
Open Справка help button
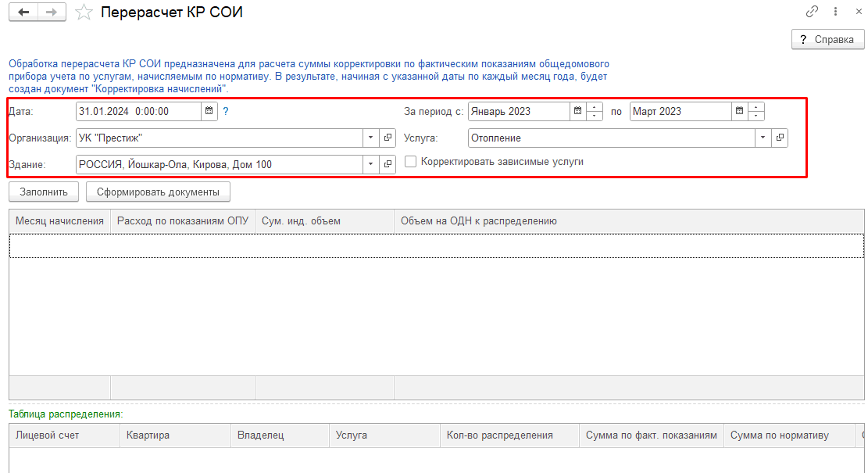point(827,40)
